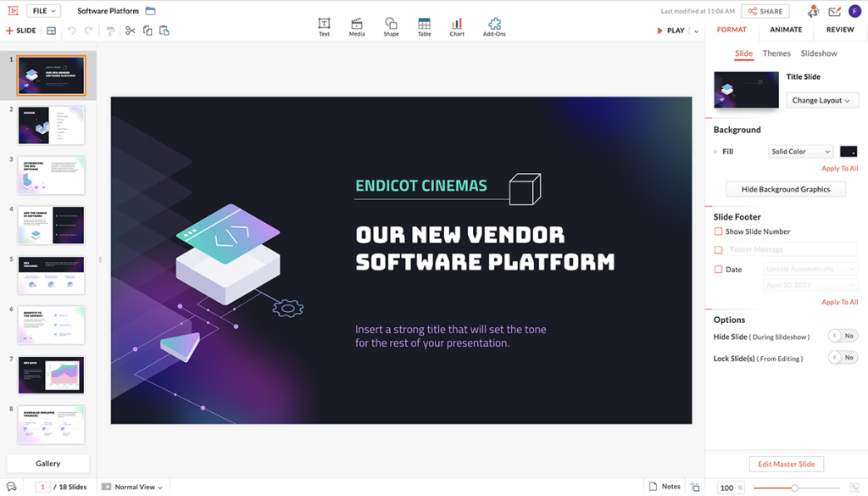Open the Solid Color fill dropdown
868x496 pixels.
pyautogui.click(x=801, y=152)
